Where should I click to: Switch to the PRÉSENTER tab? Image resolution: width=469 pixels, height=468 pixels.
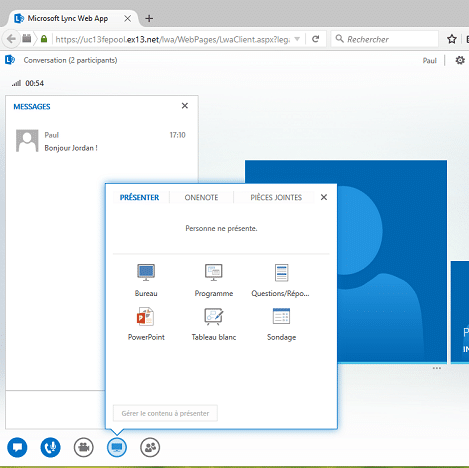[139, 197]
